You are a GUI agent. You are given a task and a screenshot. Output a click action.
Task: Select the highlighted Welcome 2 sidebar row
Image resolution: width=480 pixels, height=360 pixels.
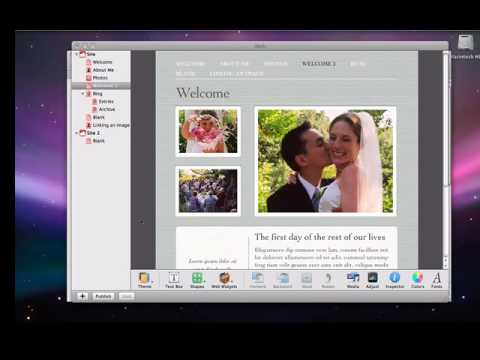click(x=101, y=86)
